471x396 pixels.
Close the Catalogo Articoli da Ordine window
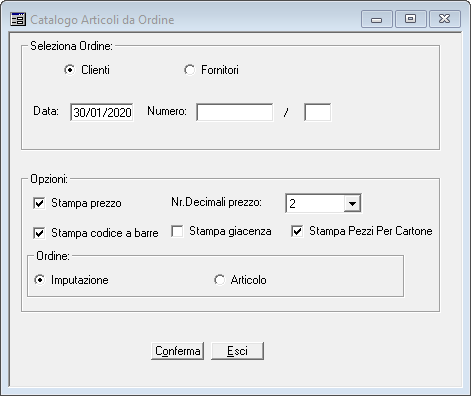click(x=445, y=19)
